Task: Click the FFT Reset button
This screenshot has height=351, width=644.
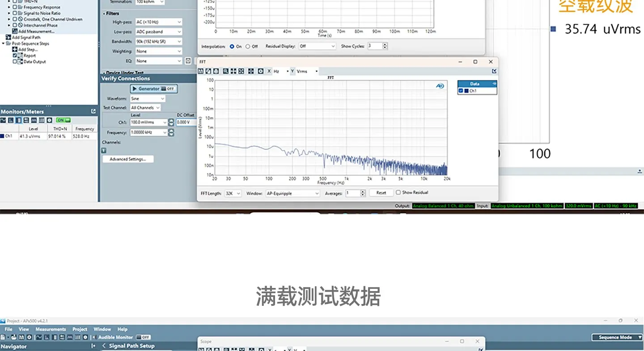Action: [x=381, y=193]
